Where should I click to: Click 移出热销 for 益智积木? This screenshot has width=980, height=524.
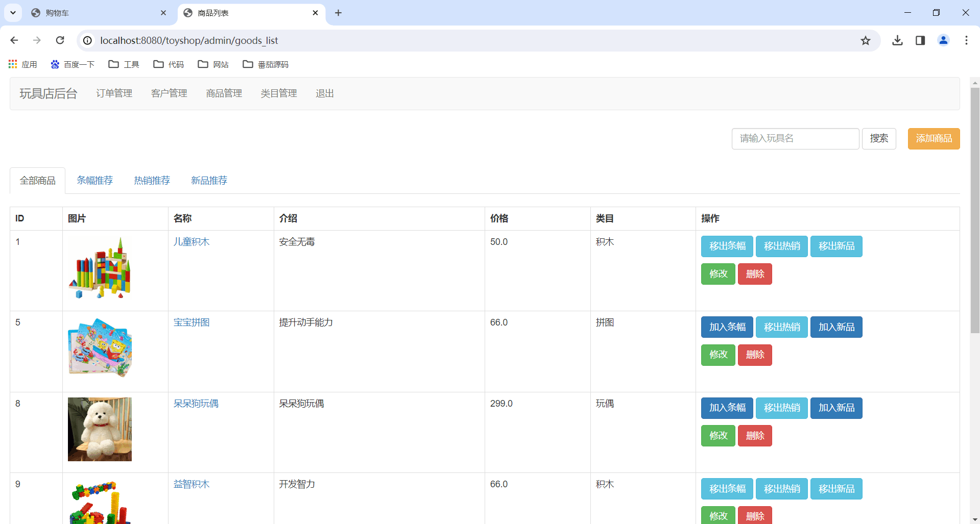[x=782, y=489]
